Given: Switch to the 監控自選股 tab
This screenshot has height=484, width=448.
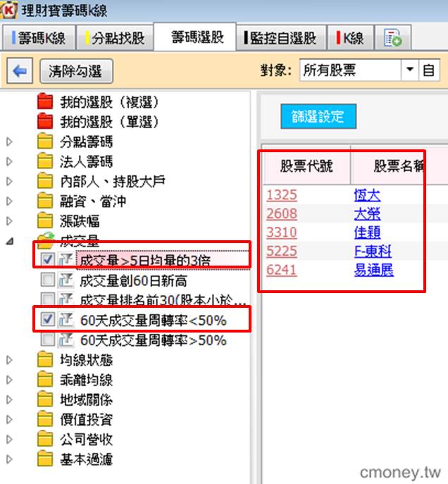Looking at the screenshot, I should tap(281, 38).
